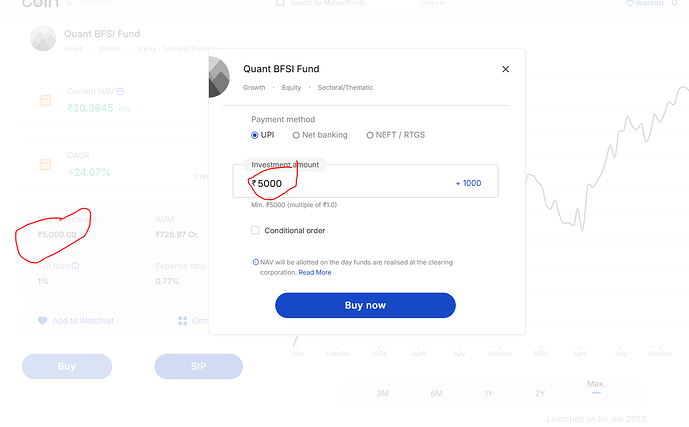Enable the Conditional order checkbox
Image resolution: width=689 pixels, height=427 pixels.
pos(256,230)
